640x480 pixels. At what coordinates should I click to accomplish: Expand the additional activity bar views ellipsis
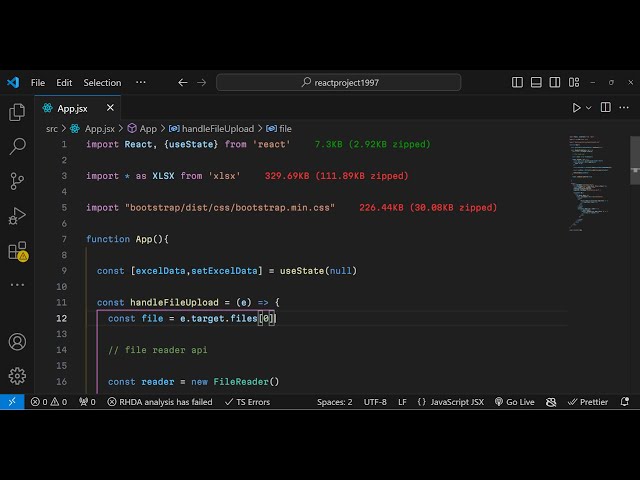17,285
